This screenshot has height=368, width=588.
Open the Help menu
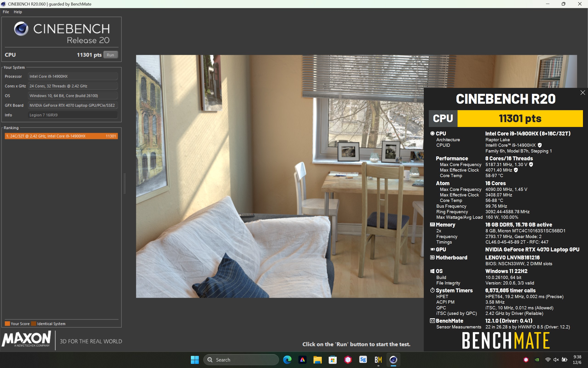(18, 12)
